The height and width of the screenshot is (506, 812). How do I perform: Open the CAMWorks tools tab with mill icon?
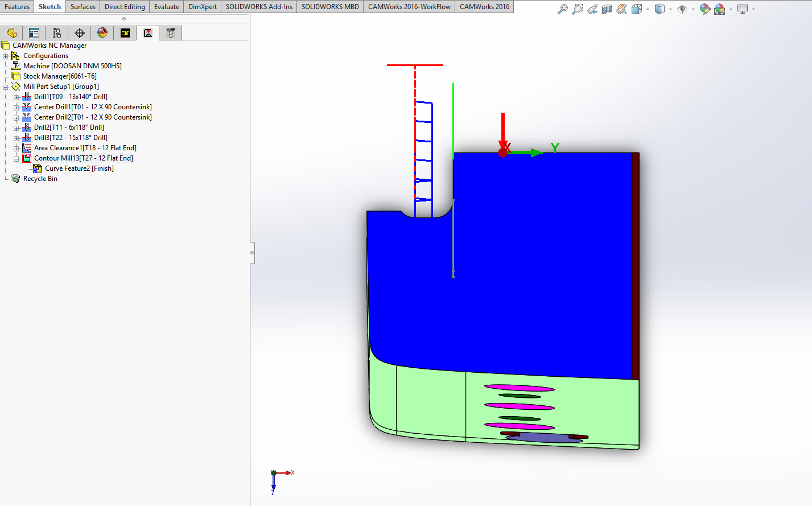(170, 33)
